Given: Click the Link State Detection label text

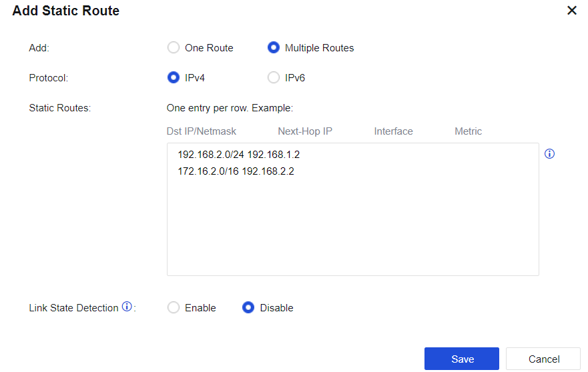Looking at the screenshot, I should [74, 308].
